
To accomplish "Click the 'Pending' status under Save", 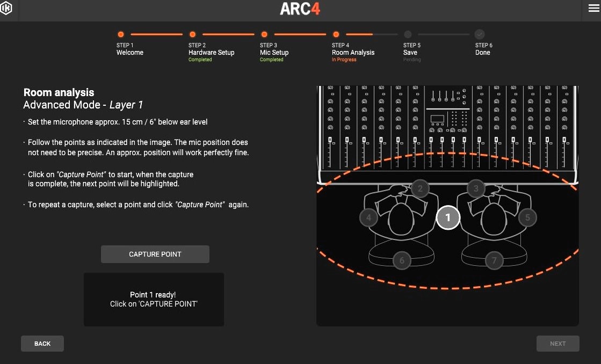I will click(412, 60).
